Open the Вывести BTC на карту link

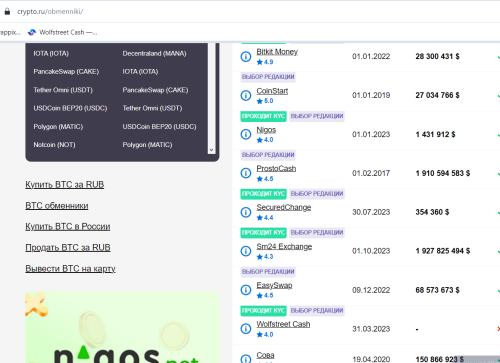click(70, 269)
